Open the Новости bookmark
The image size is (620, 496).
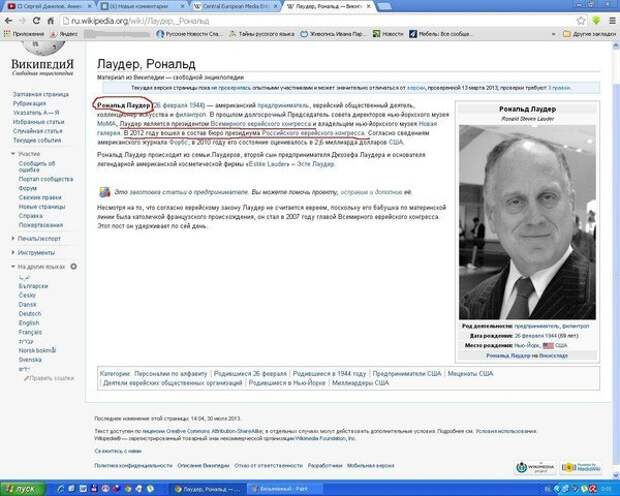click(x=388, y=34)
